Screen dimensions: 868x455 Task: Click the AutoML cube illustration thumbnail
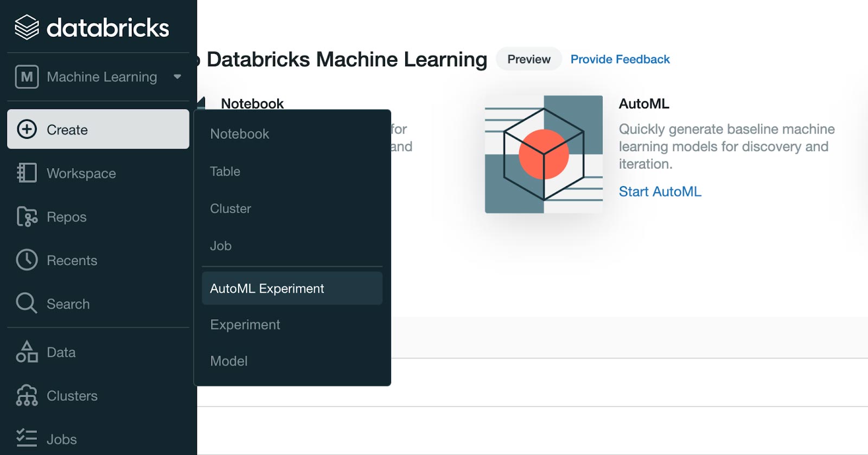pos(544,155)
